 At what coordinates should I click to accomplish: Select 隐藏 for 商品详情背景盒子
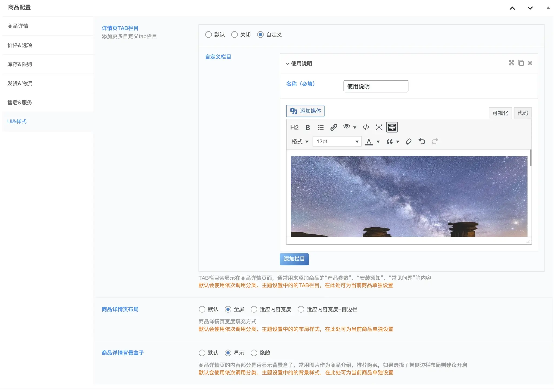pyautogui.click(x=254, y=353)
